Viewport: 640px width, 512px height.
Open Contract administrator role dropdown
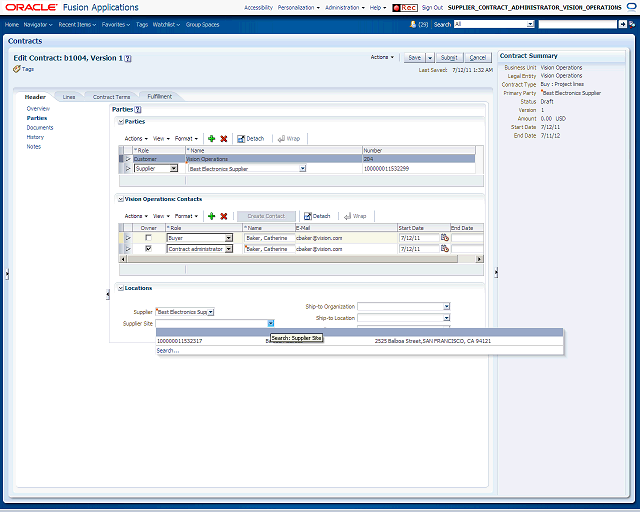(x=229, y=249)
